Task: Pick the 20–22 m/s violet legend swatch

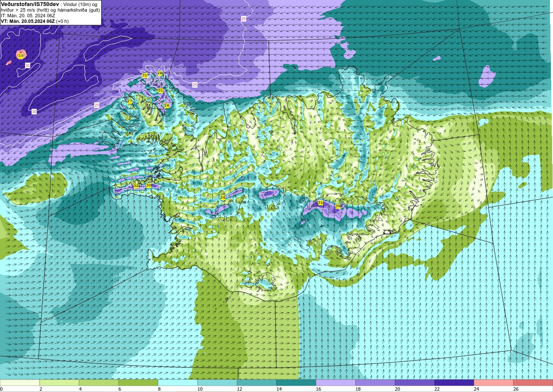Action: tap(415, 383)
